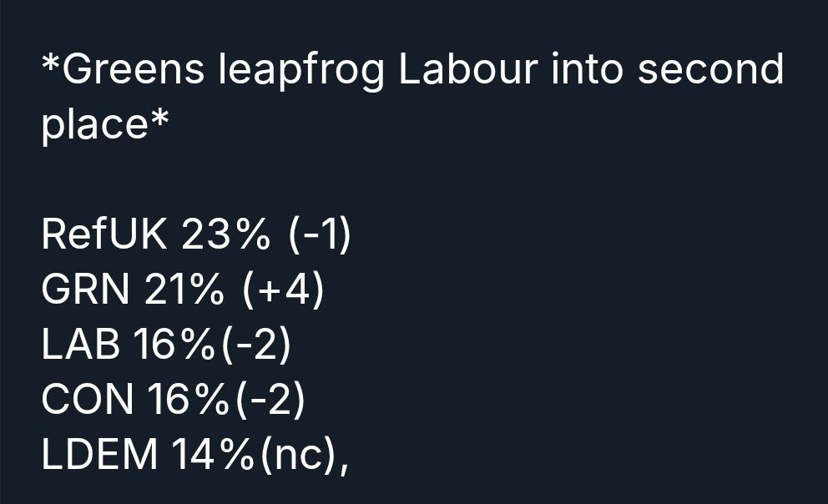Select the 23% figure for RefUK

click(225, 237)
